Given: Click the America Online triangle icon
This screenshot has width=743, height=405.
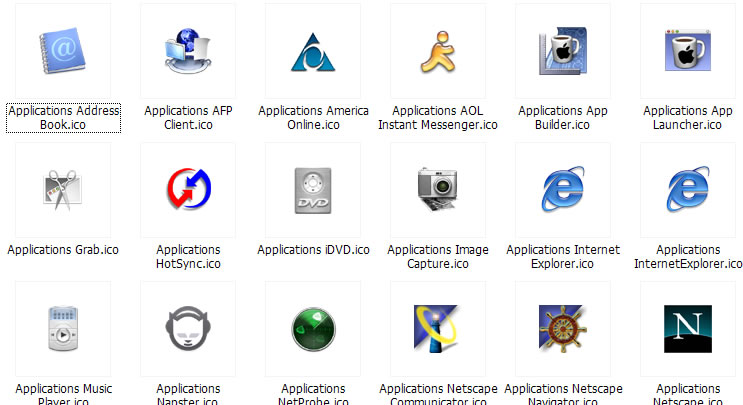Looking at the screenshot, I should tap(313, 52).
